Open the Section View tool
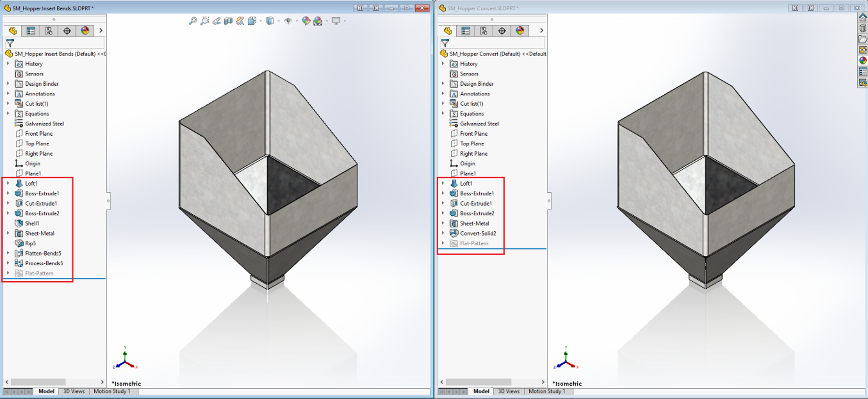The height and width of the screenshot is (399, 868). click(x=228, y=21)
